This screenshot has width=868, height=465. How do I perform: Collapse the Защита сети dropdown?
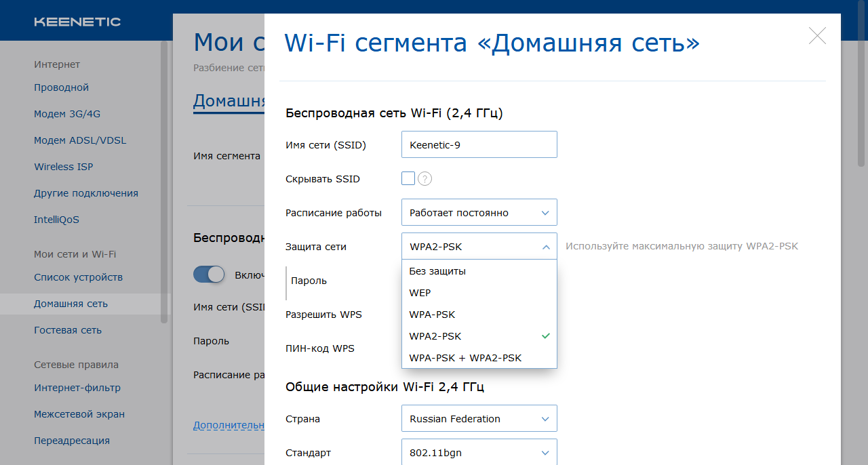point(479,246)
